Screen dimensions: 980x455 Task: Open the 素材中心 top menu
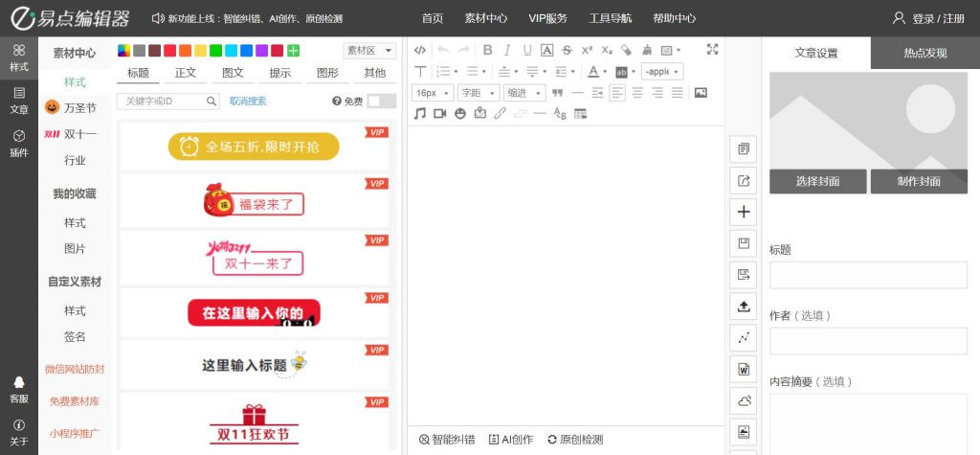tap(485, 18)
